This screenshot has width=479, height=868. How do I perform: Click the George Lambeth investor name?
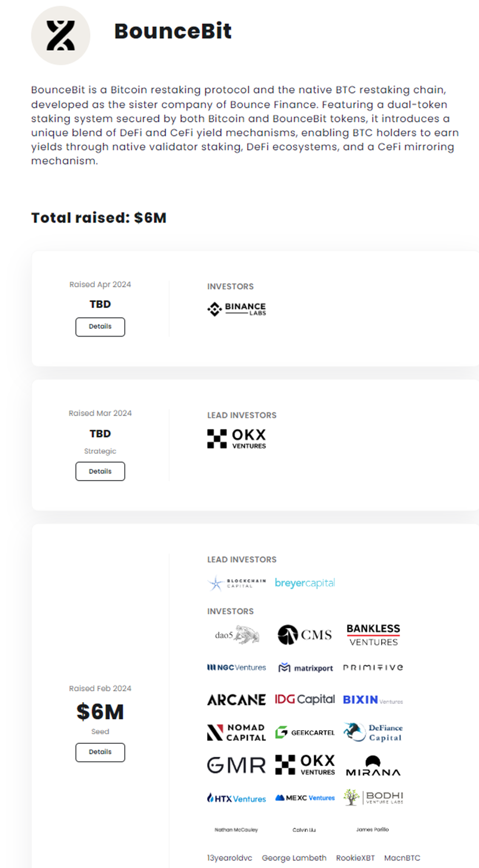tap(294, 858)
